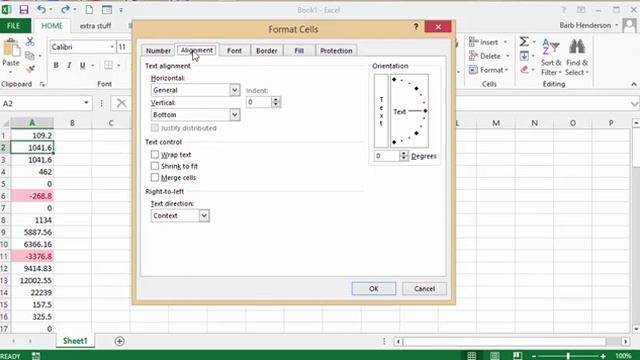This screenshot has height=360, width=640.
Task: Click the zoom out minus button
Action: (x=534, y=356)
